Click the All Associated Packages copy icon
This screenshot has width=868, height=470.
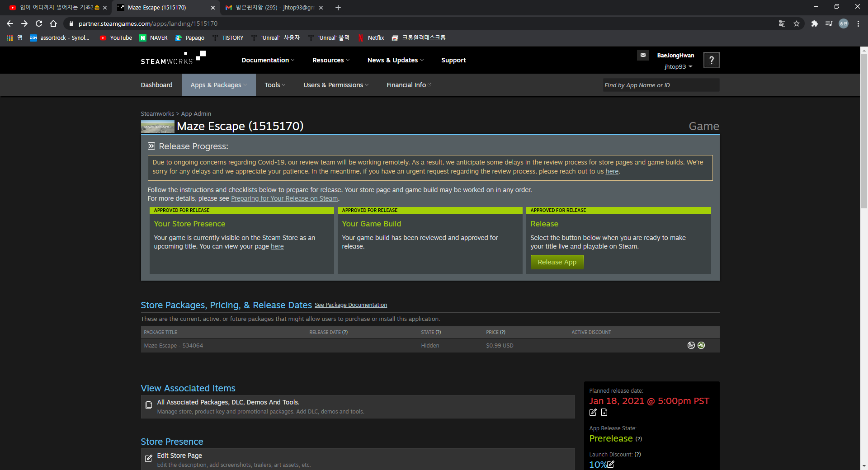click(149, 405)
